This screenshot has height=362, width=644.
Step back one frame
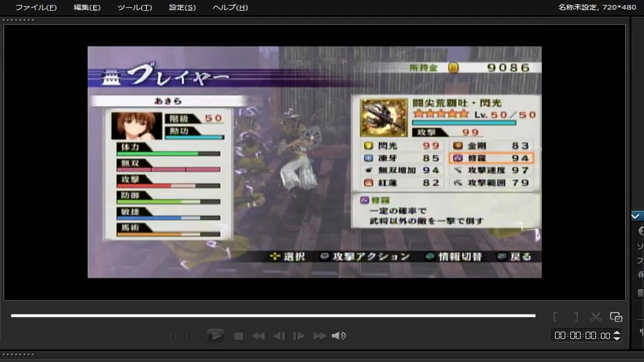coord(279,336)
